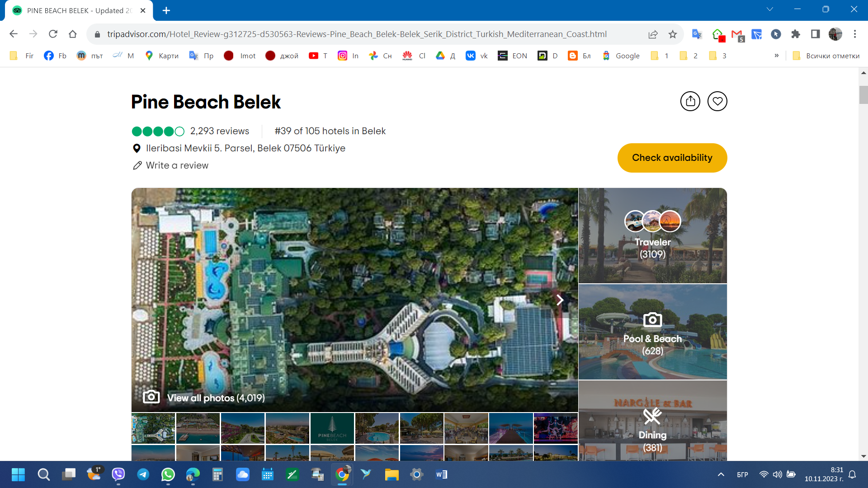
Task: Open the Extensions puzzle icon
Action: [796, 34]
